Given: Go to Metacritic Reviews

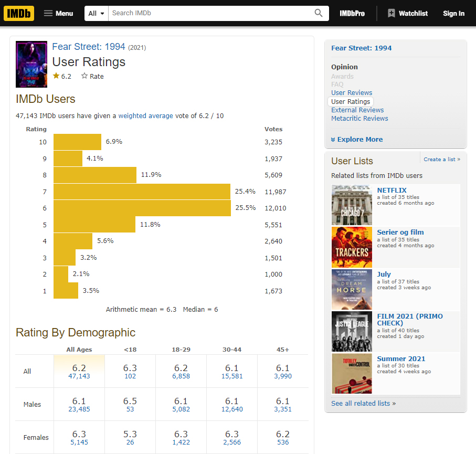Looking at the screenshot, I should click(359, 119).
